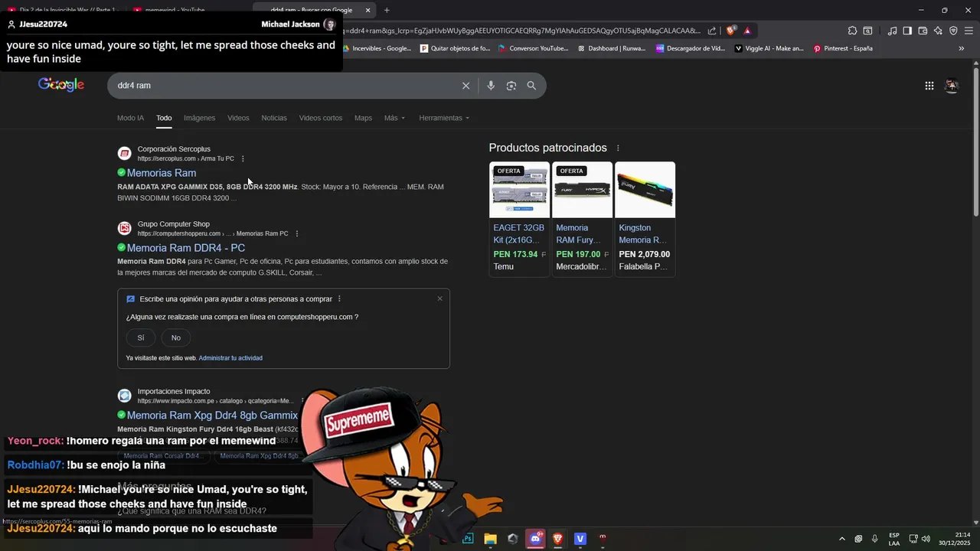Answer No to the purchase question
The height and width of the screenshot is (551, 980).
point(176,337)
